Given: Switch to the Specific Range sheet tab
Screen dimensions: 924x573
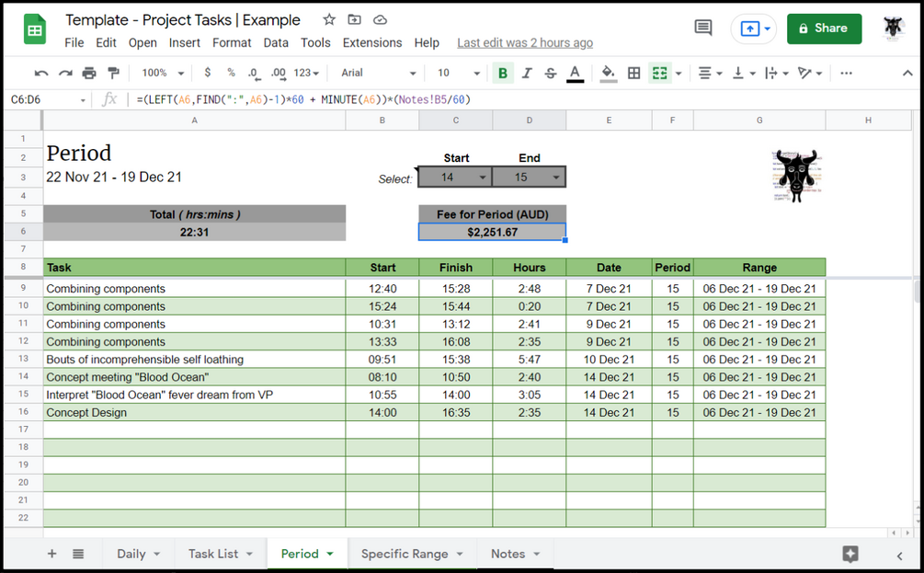Looking at the screenshot, I should coord(412,554).
